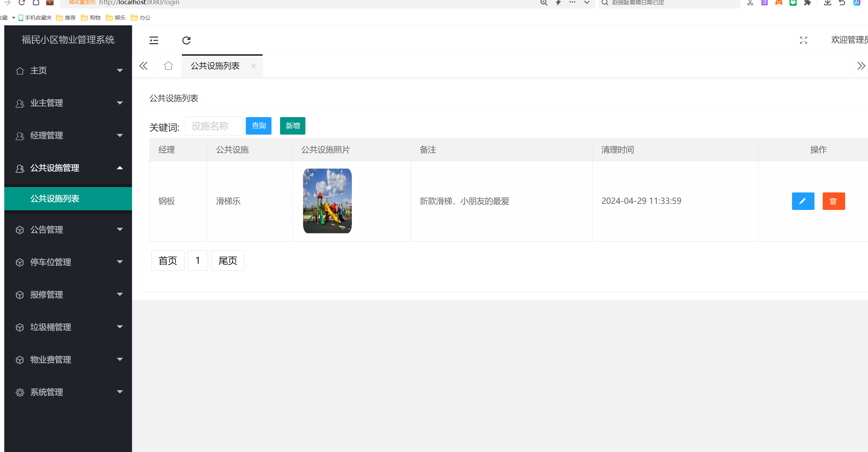Click the facility photo thumbnail of the slide

click(x=327, y=201)
